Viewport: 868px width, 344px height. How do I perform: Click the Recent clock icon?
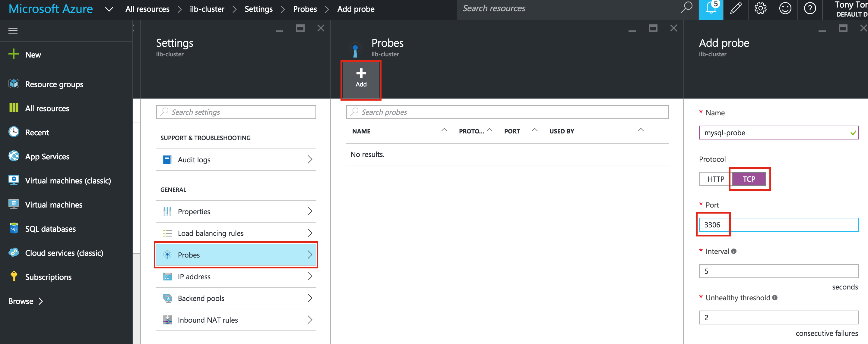click(14, 132)
